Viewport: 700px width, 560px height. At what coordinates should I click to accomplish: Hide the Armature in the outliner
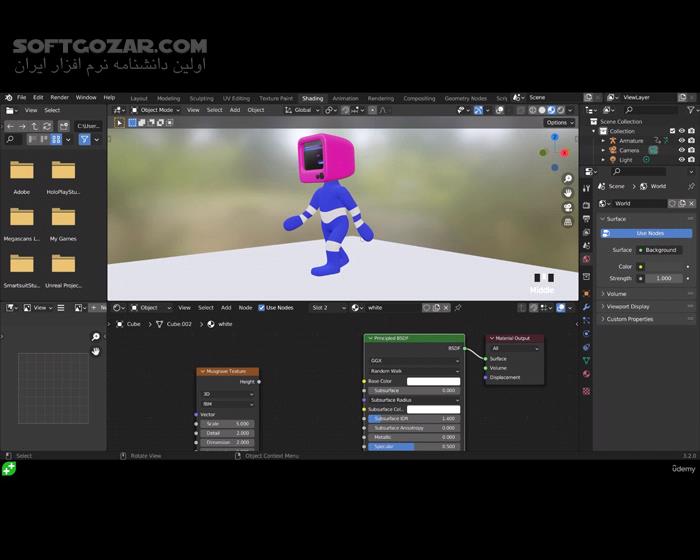pyautogui.click(x=682, y=141)
